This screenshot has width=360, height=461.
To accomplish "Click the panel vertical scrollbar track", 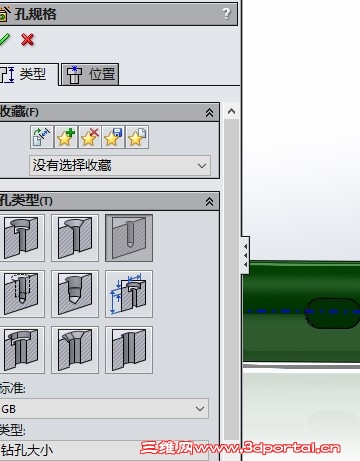I will coord(232,280).
